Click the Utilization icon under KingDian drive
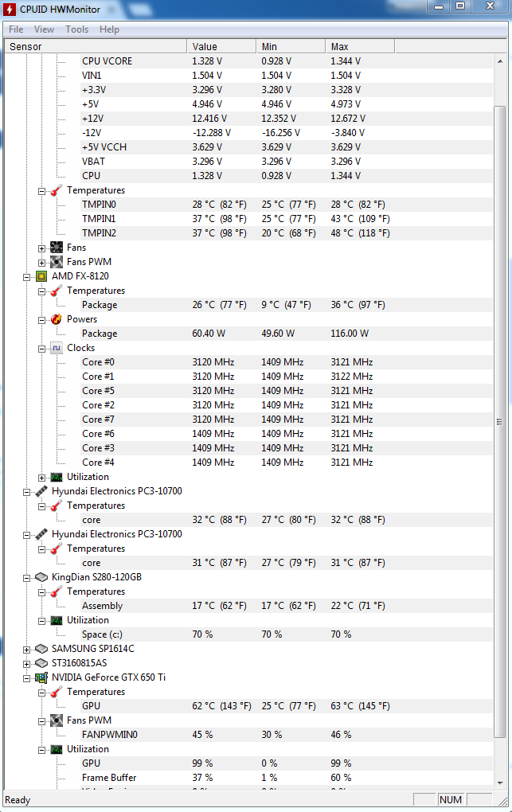Viewport: 512px width, 812px height. pos(57,620)
